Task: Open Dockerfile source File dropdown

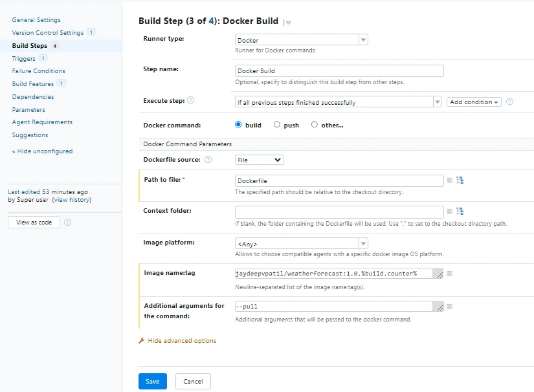Action: [259, 160]
